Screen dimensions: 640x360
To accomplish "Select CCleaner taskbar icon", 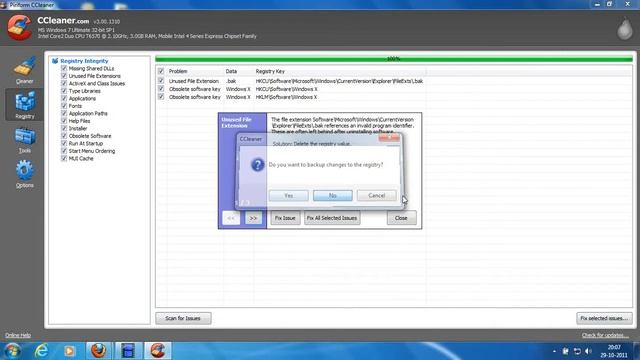I will 158,351.
